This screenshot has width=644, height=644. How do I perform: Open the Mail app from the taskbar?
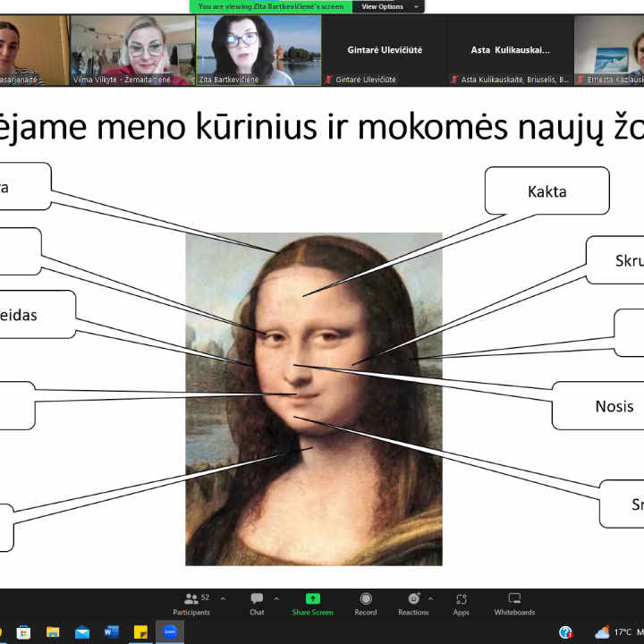click(82, 632)
